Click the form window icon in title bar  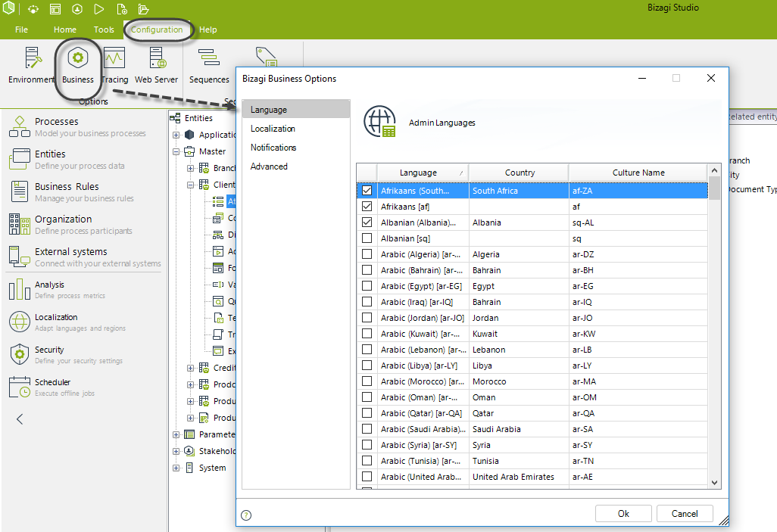click(55, 9)
